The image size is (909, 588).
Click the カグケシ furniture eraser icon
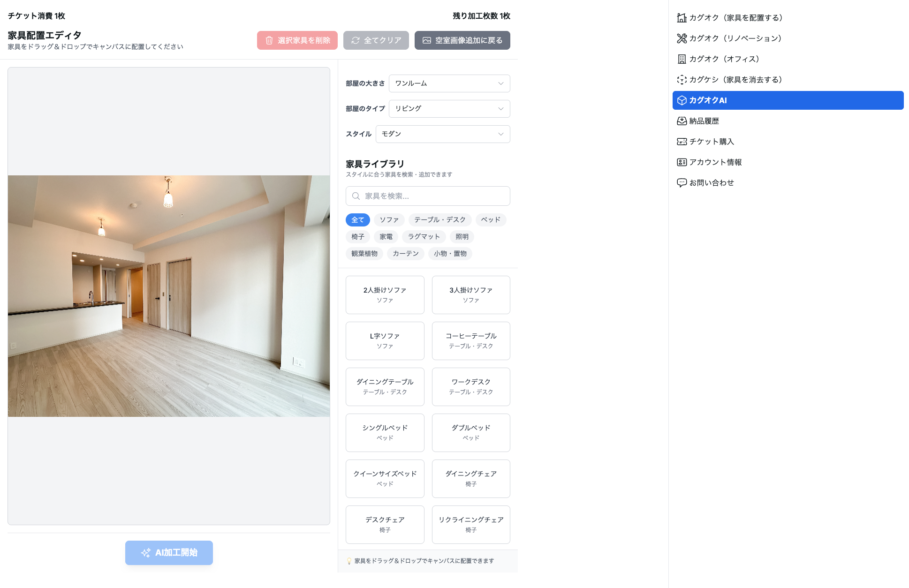(x=682, y=80)
